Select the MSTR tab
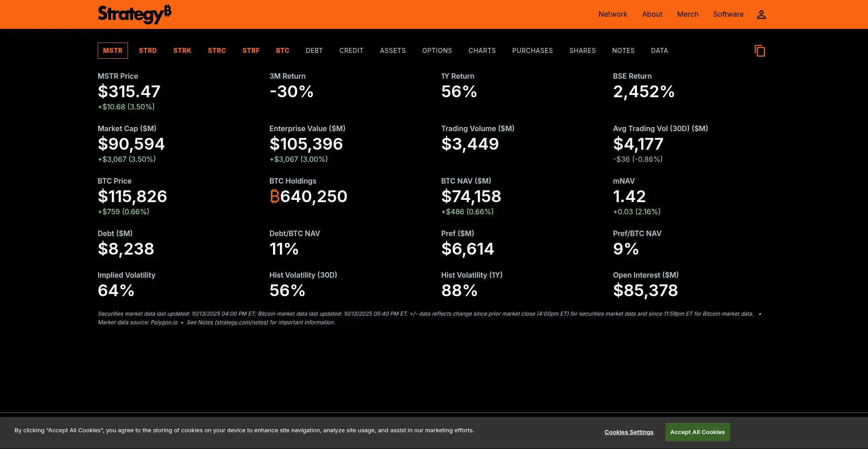The image size is (868, 449). [113, 51]
